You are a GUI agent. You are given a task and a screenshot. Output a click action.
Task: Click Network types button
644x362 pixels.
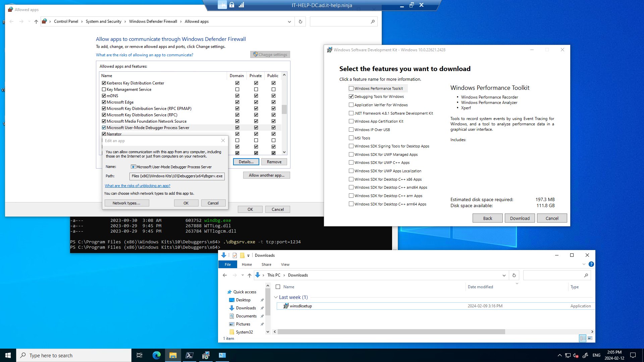click(x=126, y=203)
